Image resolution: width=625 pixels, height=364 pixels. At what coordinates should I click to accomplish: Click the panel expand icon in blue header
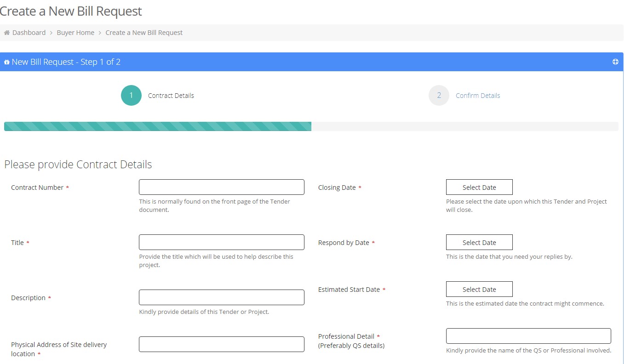pyautogui.click(x=615, y=62)
